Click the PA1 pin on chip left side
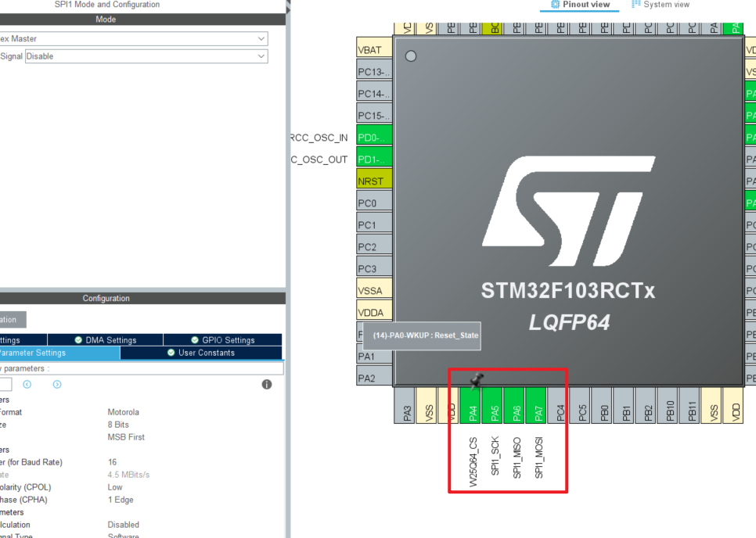This screenshot has width=756, height=538. coord(374,357)
